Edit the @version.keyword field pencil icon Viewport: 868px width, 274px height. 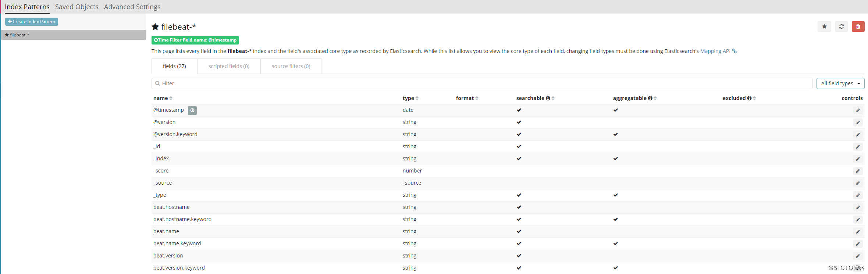click(x=858, y=135)
